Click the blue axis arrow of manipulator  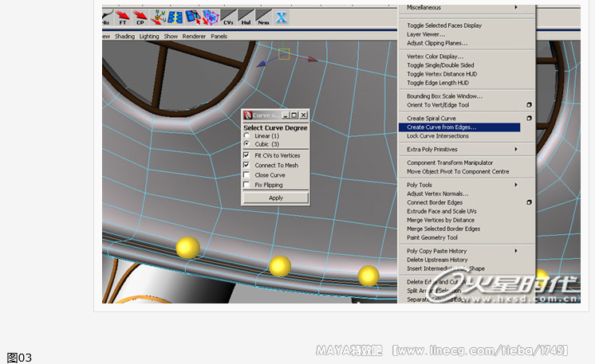[261, 65]
